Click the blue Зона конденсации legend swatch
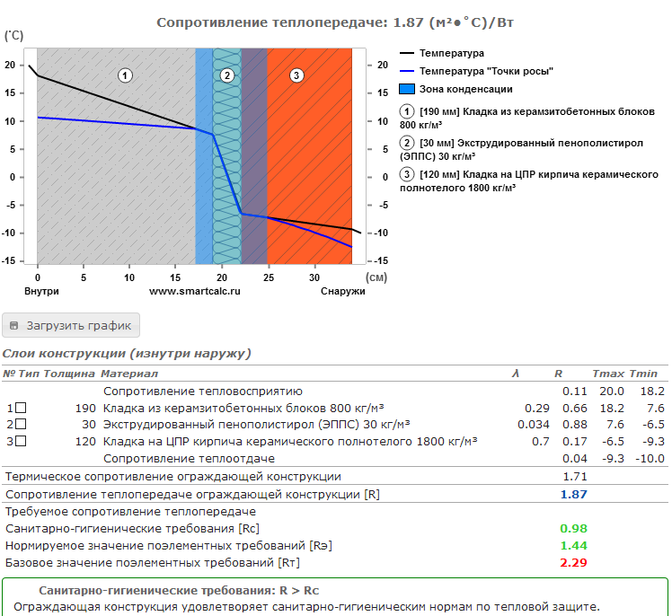Viewport: 672px width, 616px height. [407, 89]
